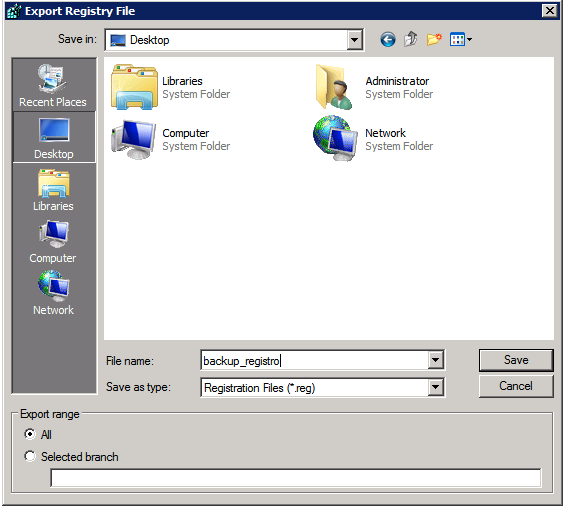Select Libraries in the left places bar
This screenshot has width=563, height=506.
point(53,190)
